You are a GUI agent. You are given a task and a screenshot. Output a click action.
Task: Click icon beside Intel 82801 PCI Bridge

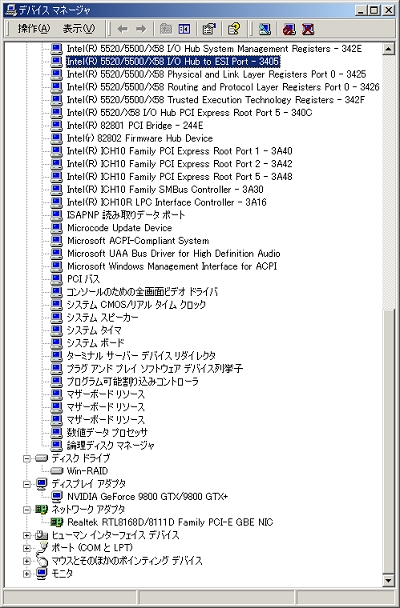[57, 125]
